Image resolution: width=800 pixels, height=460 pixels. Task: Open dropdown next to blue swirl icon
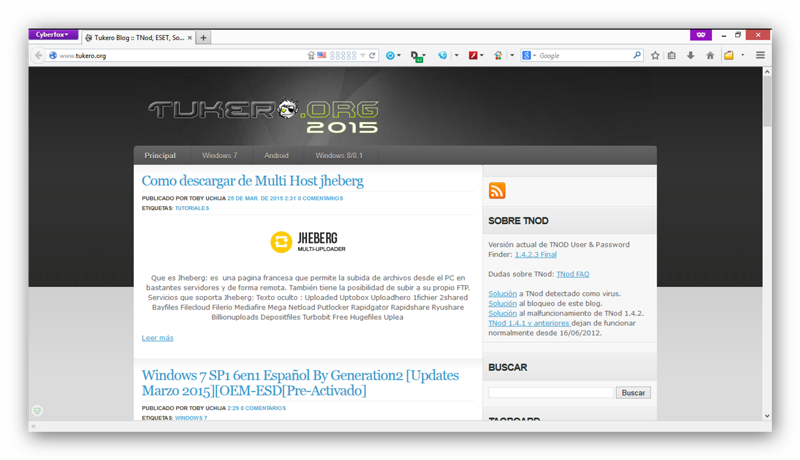pyautogui.click(x=457, y=56)
